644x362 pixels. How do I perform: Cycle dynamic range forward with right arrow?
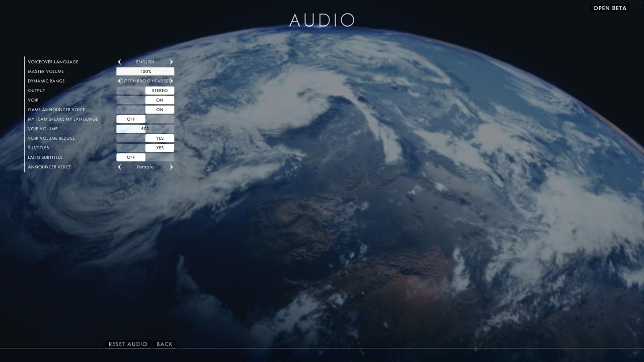point(172,81)
